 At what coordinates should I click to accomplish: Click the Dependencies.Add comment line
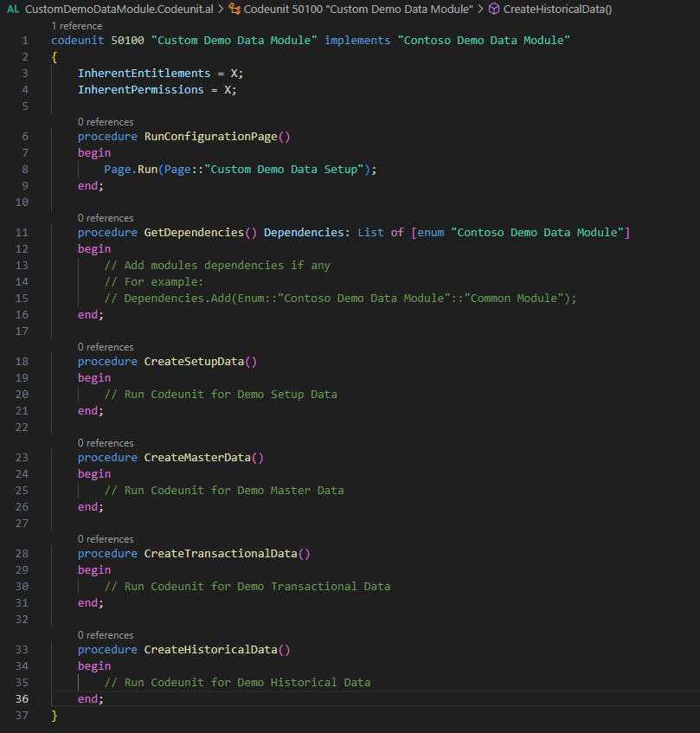tap(340, 299)
